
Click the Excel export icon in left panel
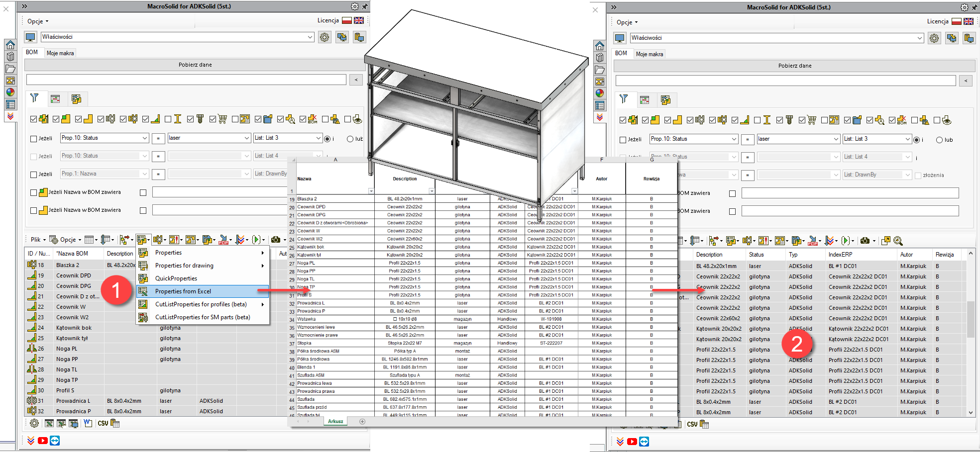click(x=49, y=423)
